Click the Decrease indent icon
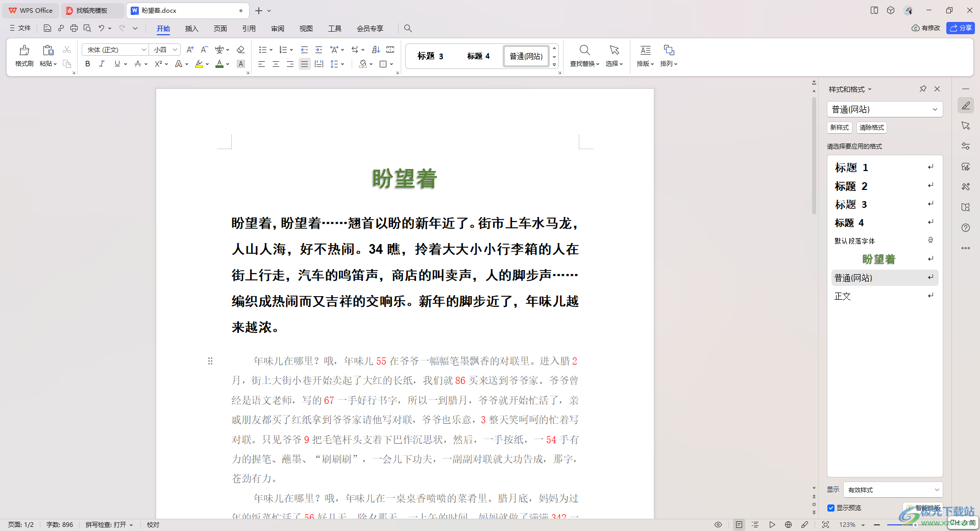This screenshot has width=980, height=531. (x=304, y=50)
